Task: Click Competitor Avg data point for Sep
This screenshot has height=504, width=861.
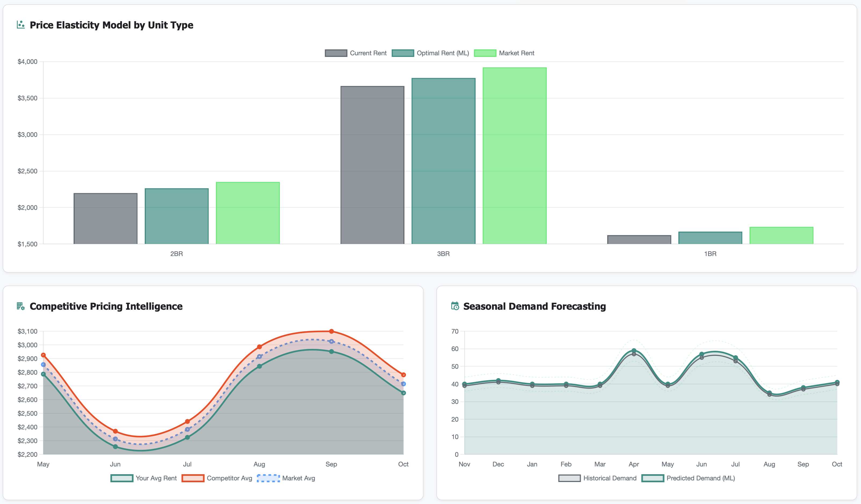Action: [331, 331]
